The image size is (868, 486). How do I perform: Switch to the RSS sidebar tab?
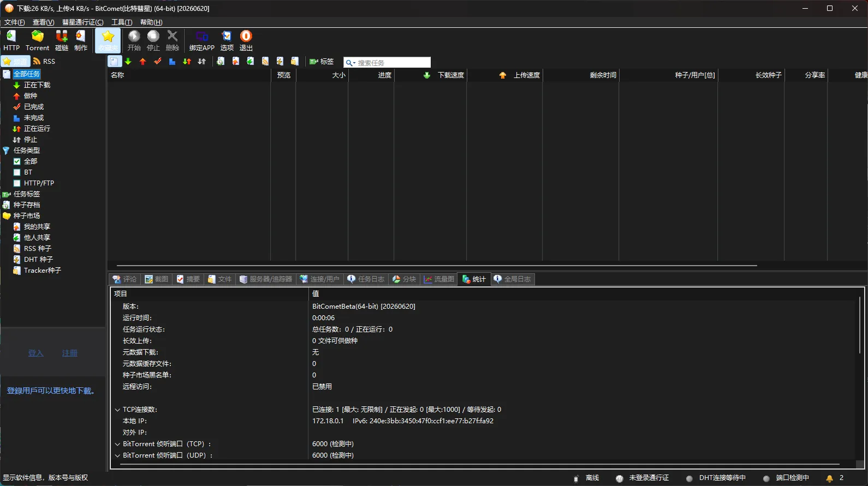pos(44,62)
